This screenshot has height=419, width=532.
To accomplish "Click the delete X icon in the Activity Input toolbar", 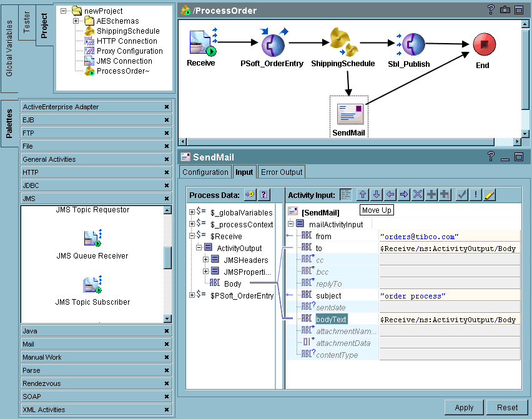I will 418,194.
